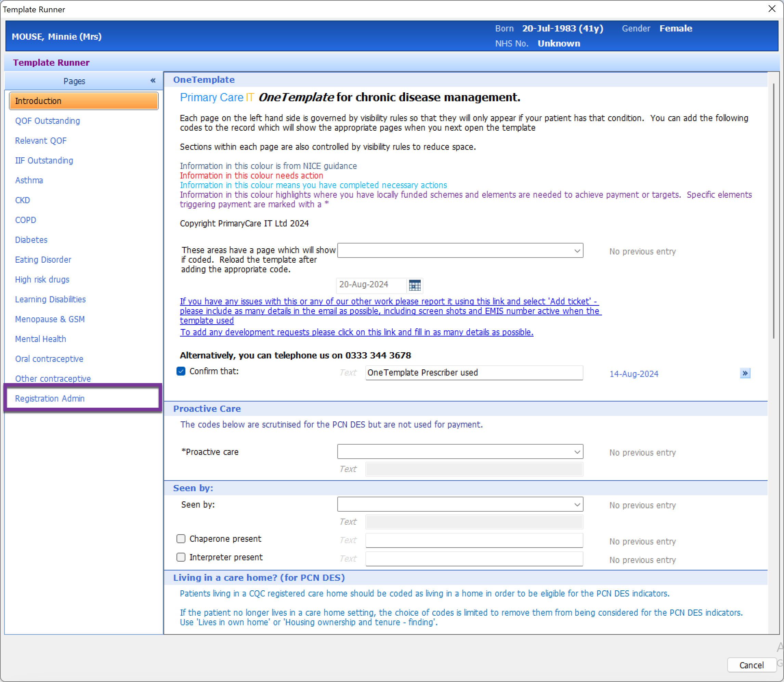Follow the report issues 'Add ticket' link
The image size is (784, 682).
coord(391,311)
